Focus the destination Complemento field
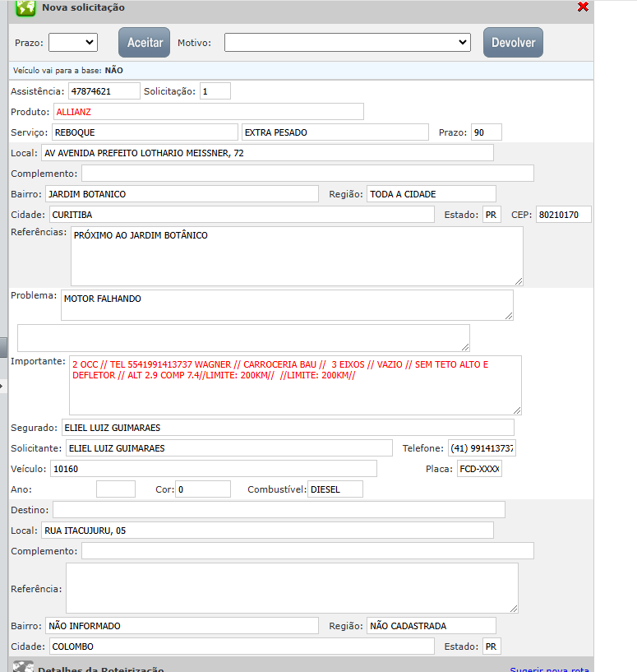 pyautogui.click(x=307, y=551)
